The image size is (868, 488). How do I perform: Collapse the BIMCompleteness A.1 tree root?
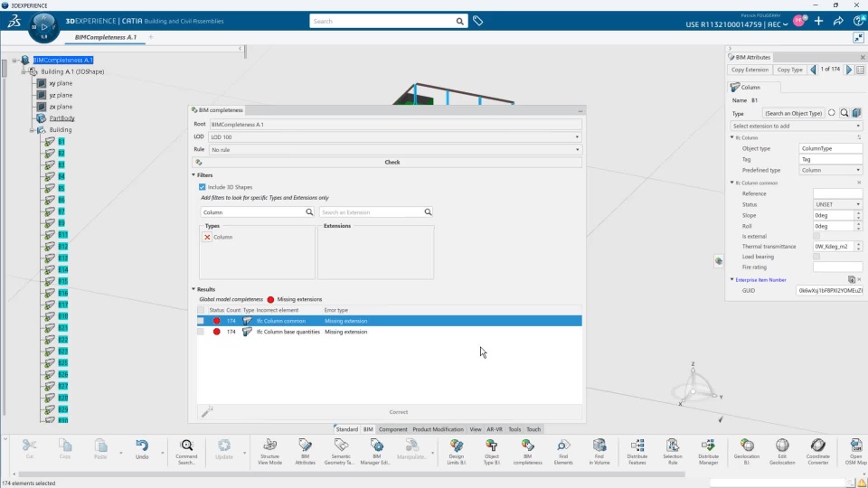coord(14,60)
